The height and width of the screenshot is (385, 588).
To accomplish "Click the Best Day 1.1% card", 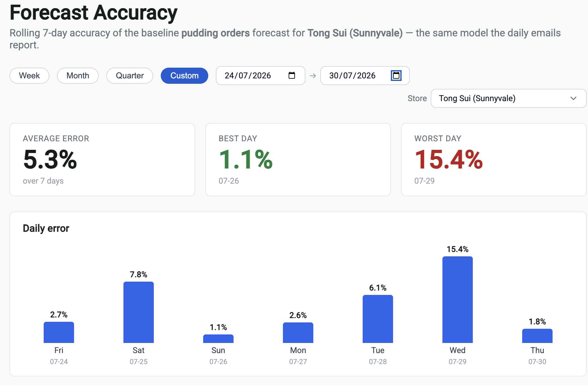I will (298, 160).
